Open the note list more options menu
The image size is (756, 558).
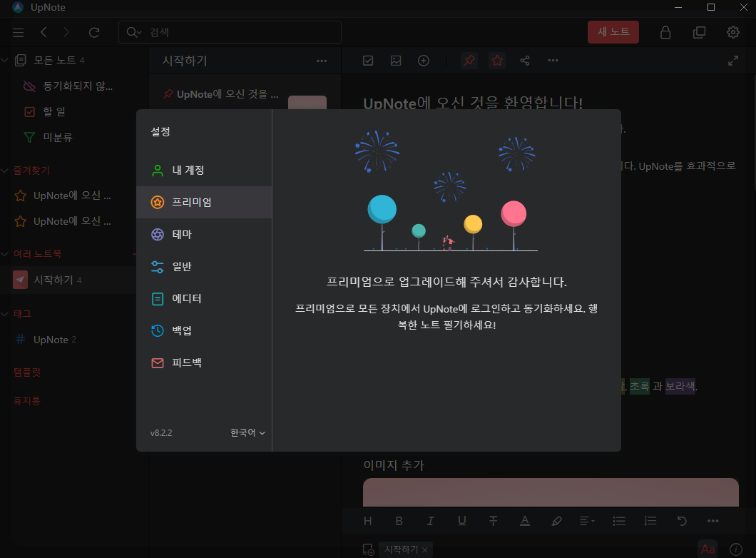(322, 61)
